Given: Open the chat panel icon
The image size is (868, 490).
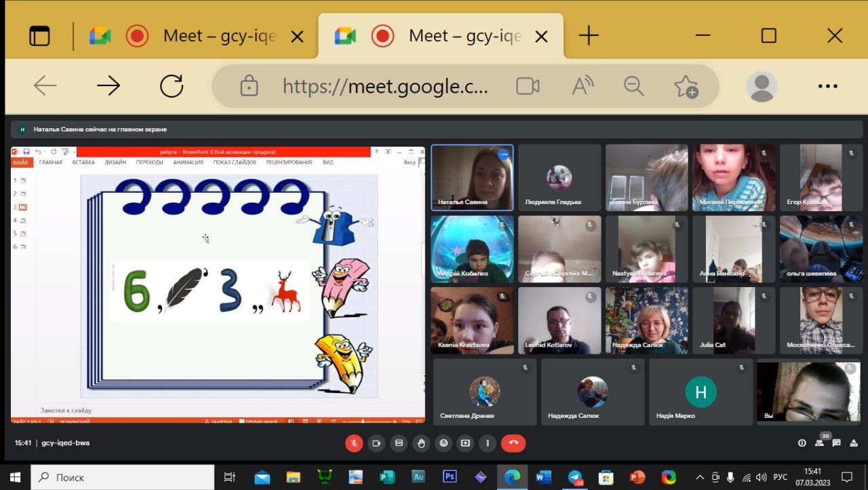Looking at the screenshot, I should click(837, 443).
